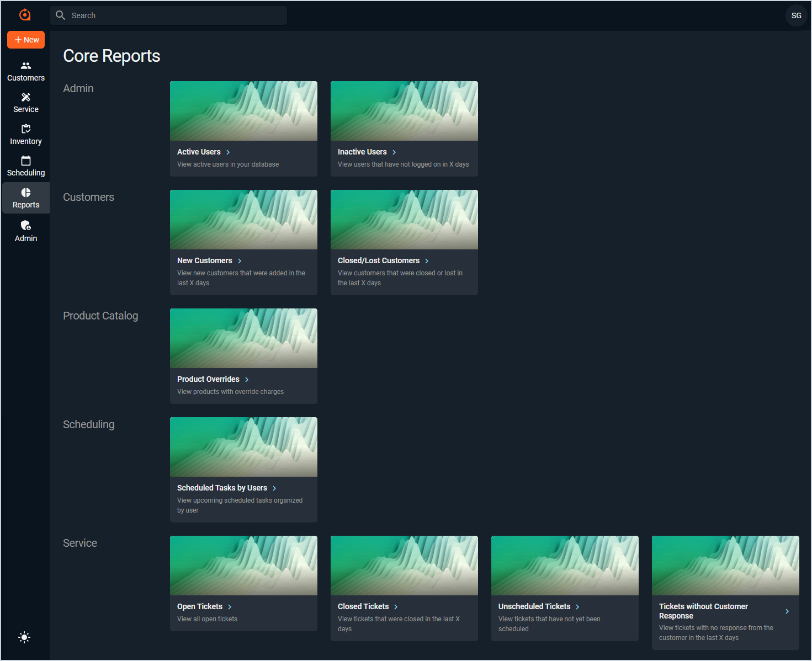Image resolution: width=812 pixels, height=661 pixels.
Task: Open the New Customers report
Action: click(205, 260)
